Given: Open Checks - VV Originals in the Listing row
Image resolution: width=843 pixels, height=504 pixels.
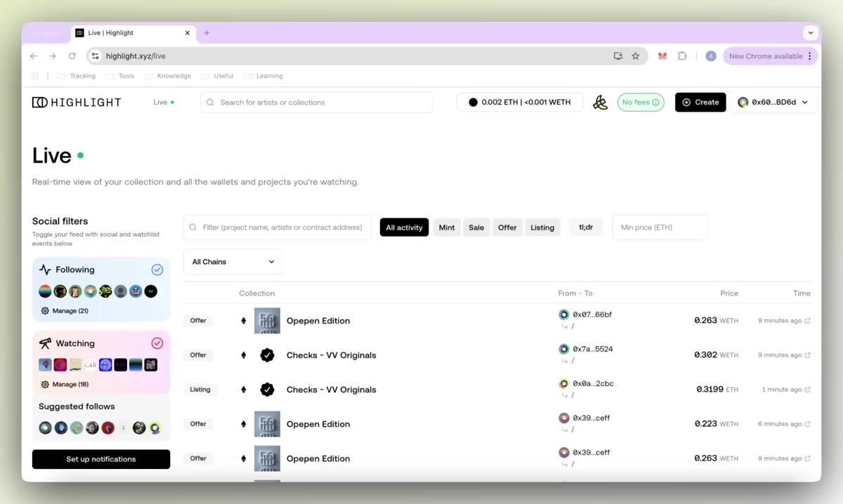Looking at the screenshot, I should coord(331,390).
